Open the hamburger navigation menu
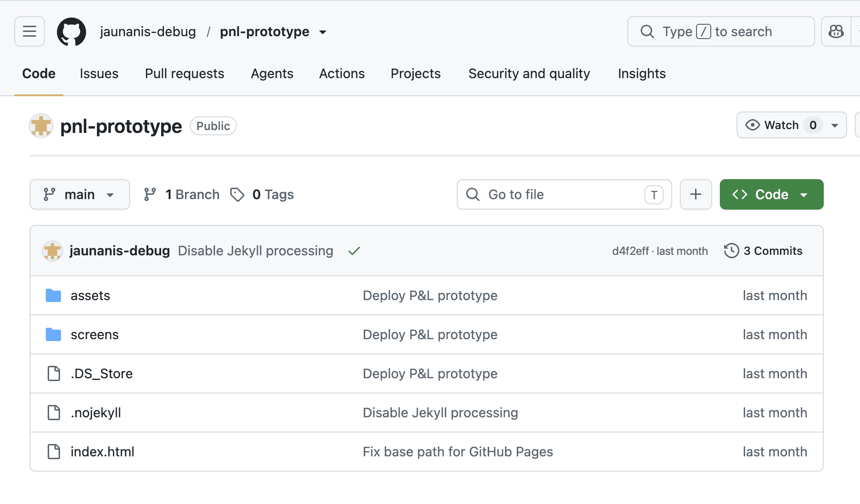 30,31
